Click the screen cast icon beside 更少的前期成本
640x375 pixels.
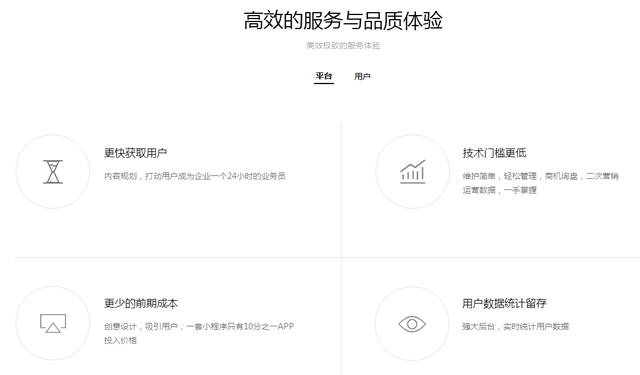point(53,323)
